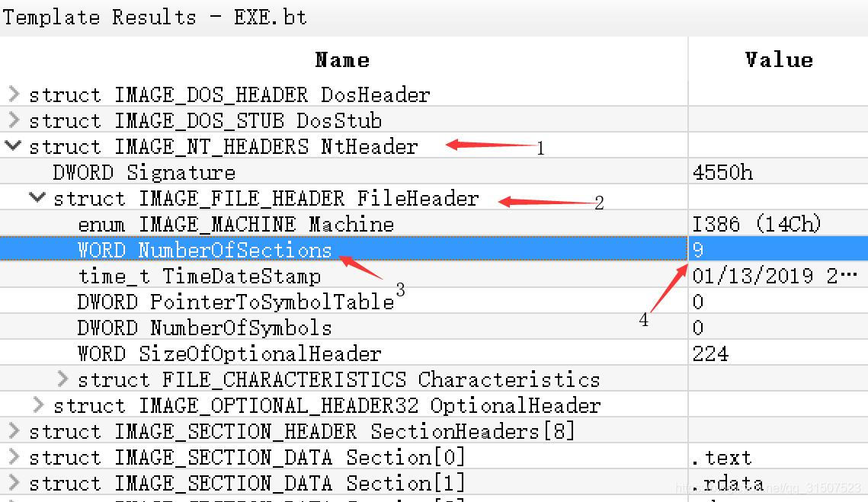
Task: Select struct IMAGE_SECTION_HEADER SectionHeaders[8] row text
Action: (303, 431)
